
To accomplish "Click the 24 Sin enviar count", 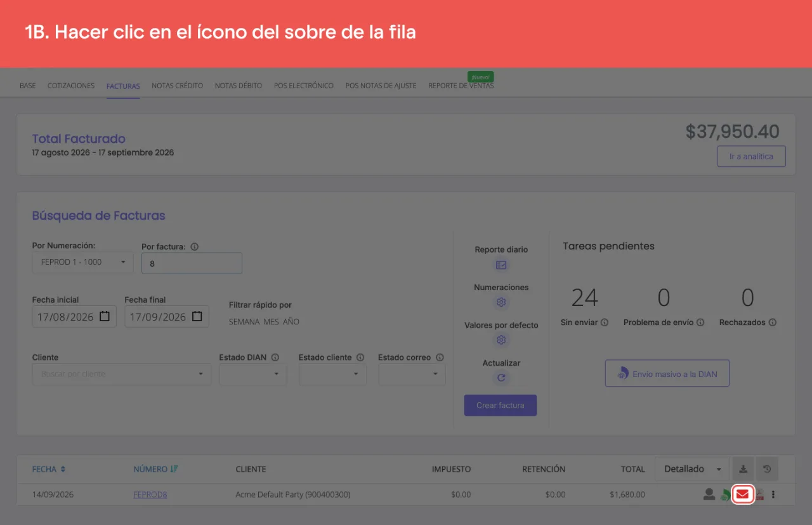I will 585,298.
